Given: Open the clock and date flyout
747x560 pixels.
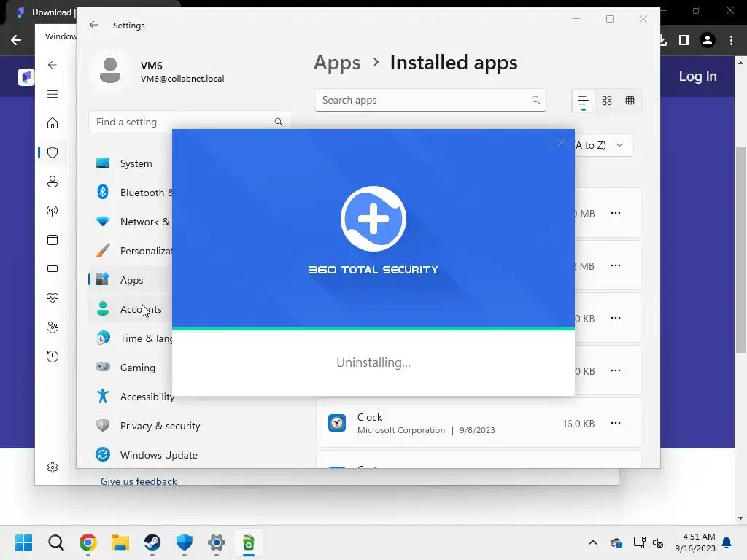Looking at the screenshot, I should pos(695,542).
